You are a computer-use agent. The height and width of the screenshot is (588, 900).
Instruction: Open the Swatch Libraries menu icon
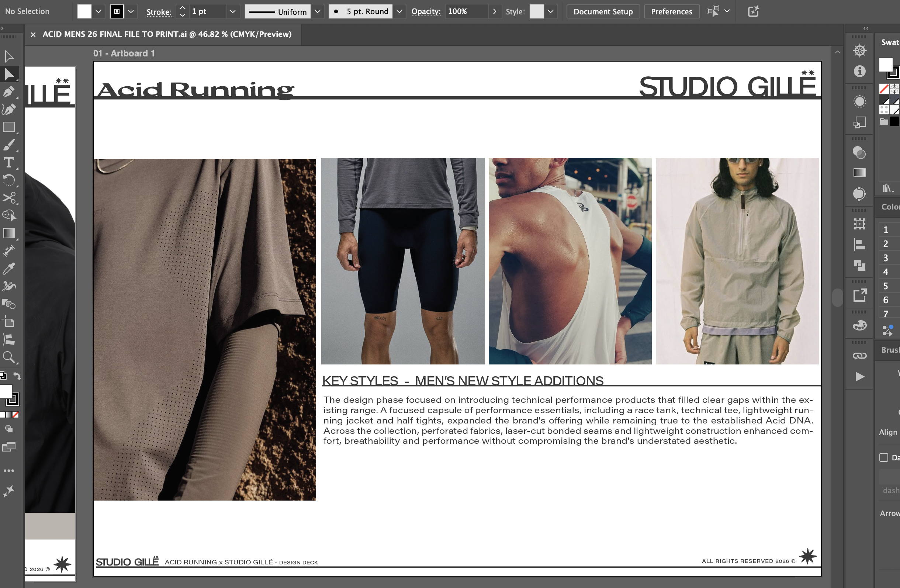(888, 188)
